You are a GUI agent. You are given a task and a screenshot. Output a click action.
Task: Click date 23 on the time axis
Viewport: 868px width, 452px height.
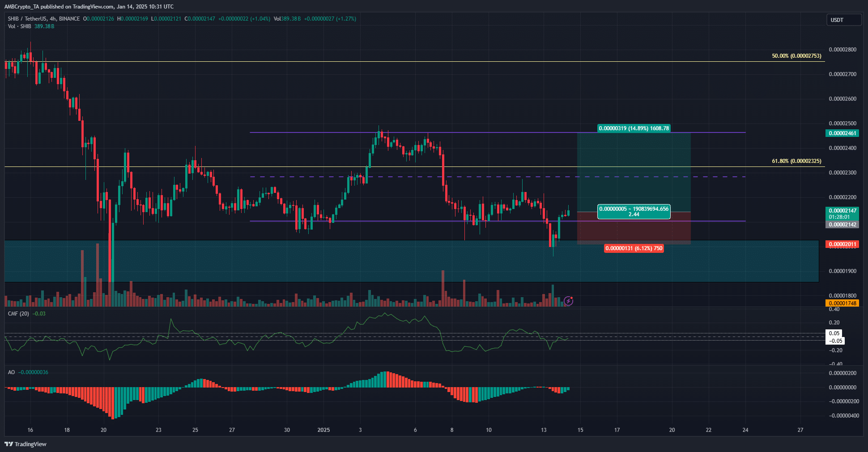coord(158,430)
